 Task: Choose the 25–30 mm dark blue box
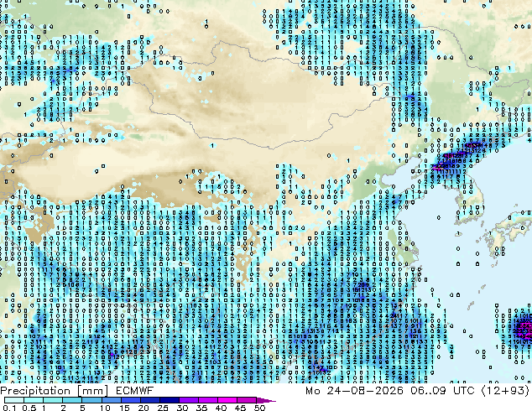tap(169, 400)
